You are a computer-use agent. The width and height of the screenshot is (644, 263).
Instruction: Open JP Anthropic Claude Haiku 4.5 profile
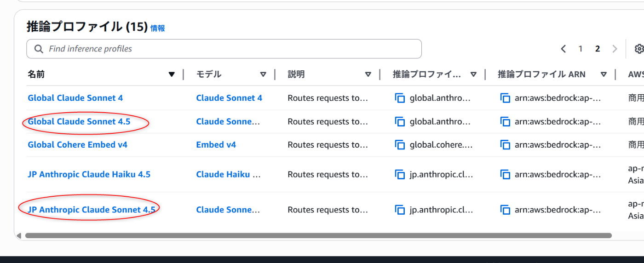(89, 175)
